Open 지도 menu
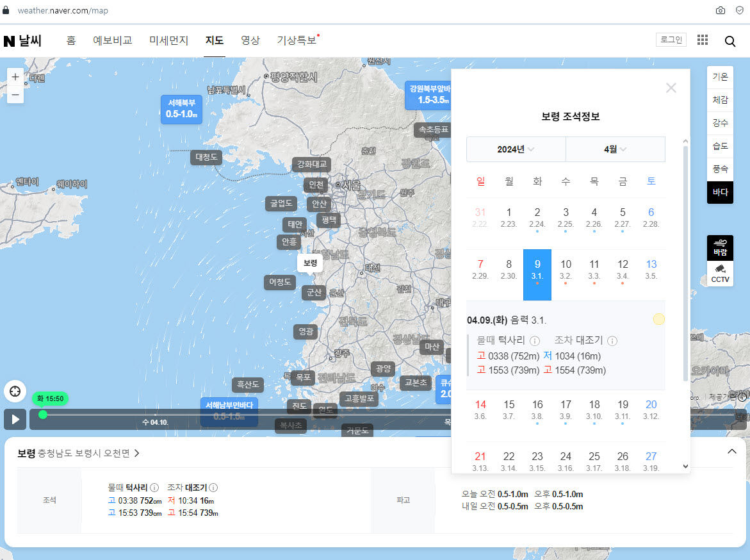 coord(215,40)
